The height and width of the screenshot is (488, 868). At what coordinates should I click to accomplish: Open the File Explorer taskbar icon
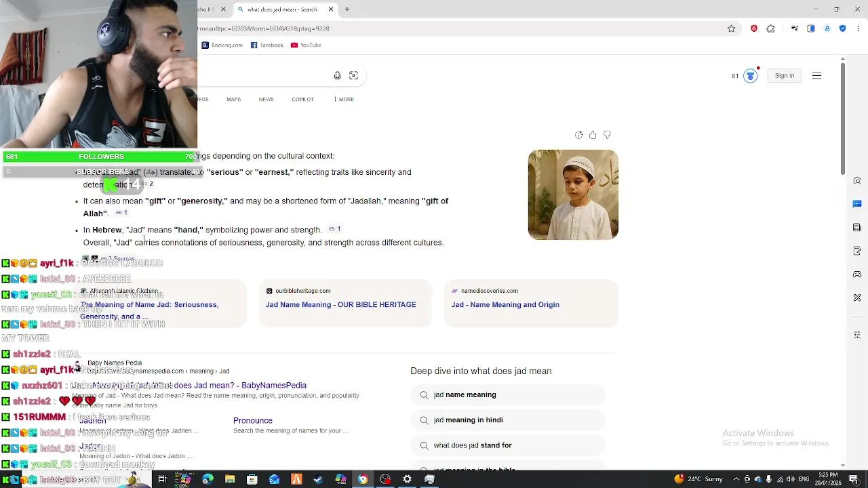(x=230, y=479)
